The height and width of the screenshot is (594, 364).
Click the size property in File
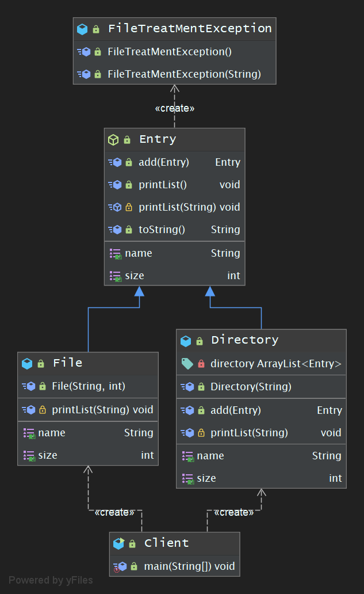[x=48, y=455]
